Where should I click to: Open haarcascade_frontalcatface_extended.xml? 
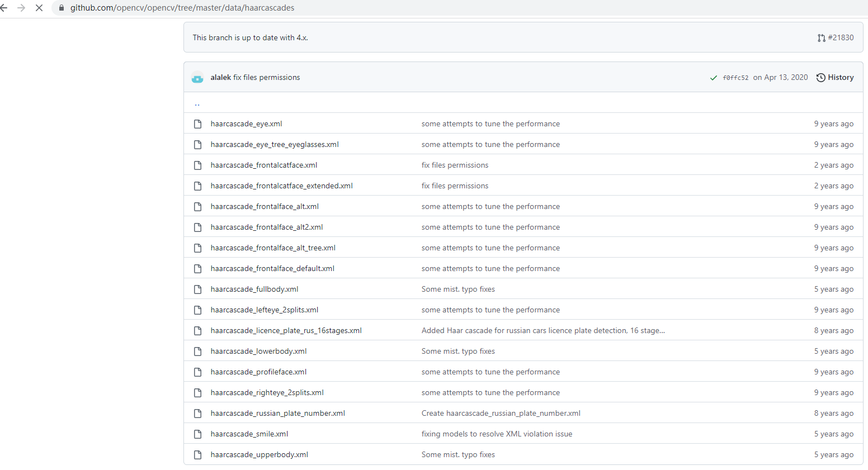(282, 186)
